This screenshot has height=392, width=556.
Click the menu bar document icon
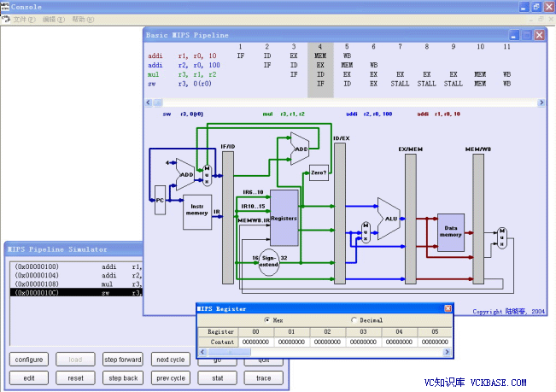click(x=6, y=19)
